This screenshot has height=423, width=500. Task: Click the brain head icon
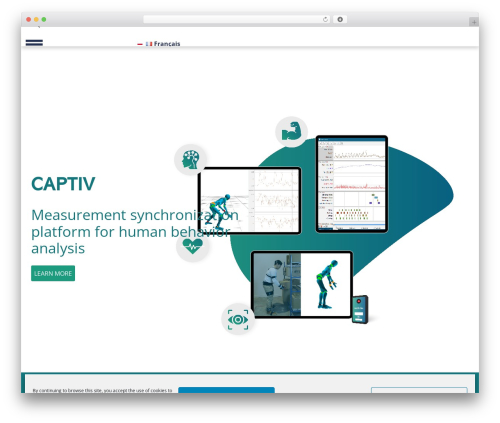190,160
